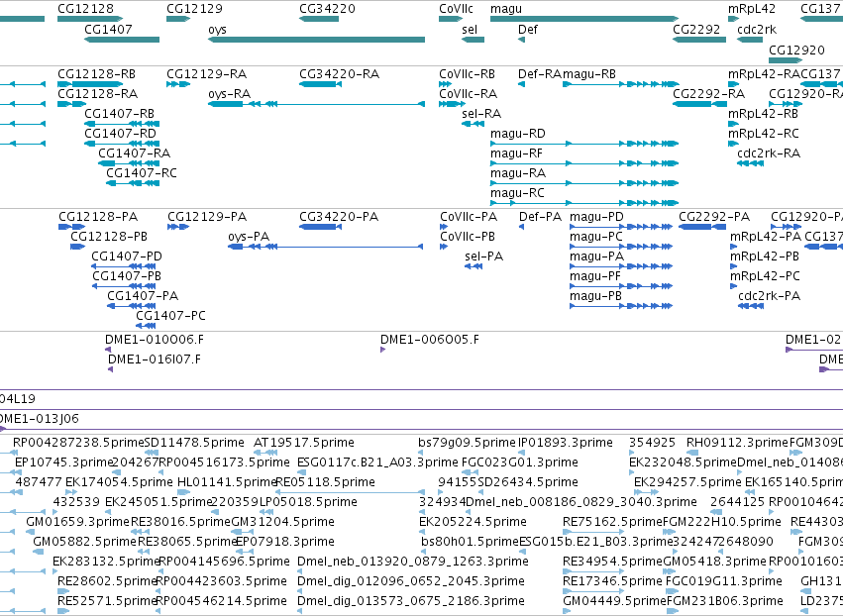Select the oys-PA protein label
The height and width of the screenshot is (616, 843).
[249, 238]
